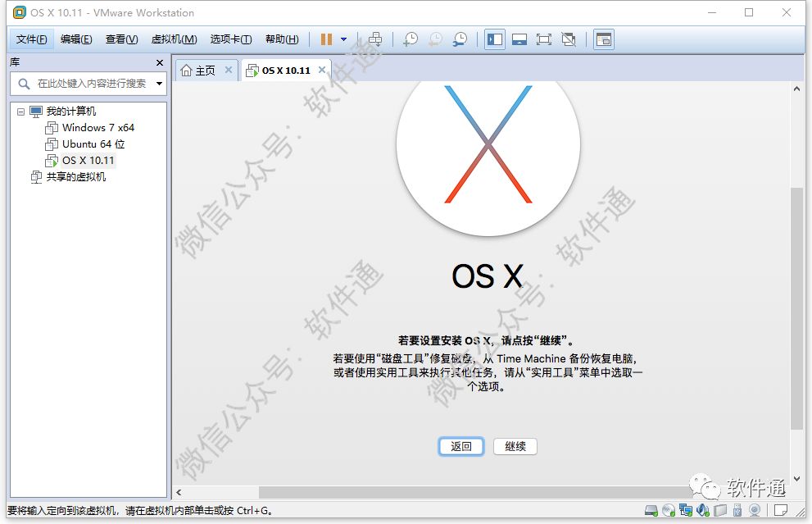The width and height of the screenshot is (812, 524).
Task: Open the search filter dropdown arrow
Action: coord(159,84)
